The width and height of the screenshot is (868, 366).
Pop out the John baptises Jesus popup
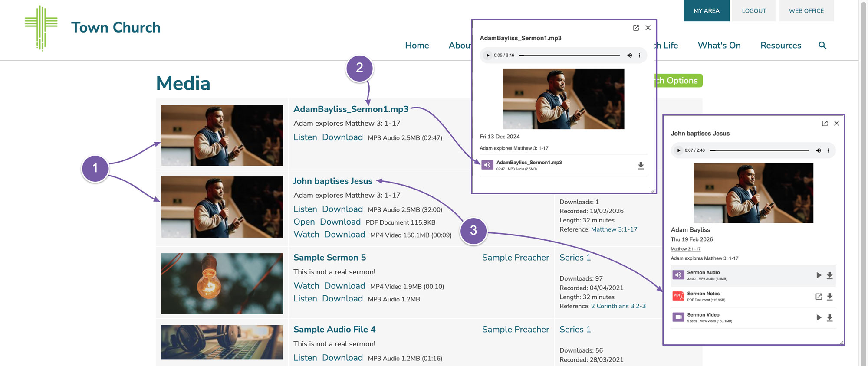pyautogui.click(x=825, y=123)
